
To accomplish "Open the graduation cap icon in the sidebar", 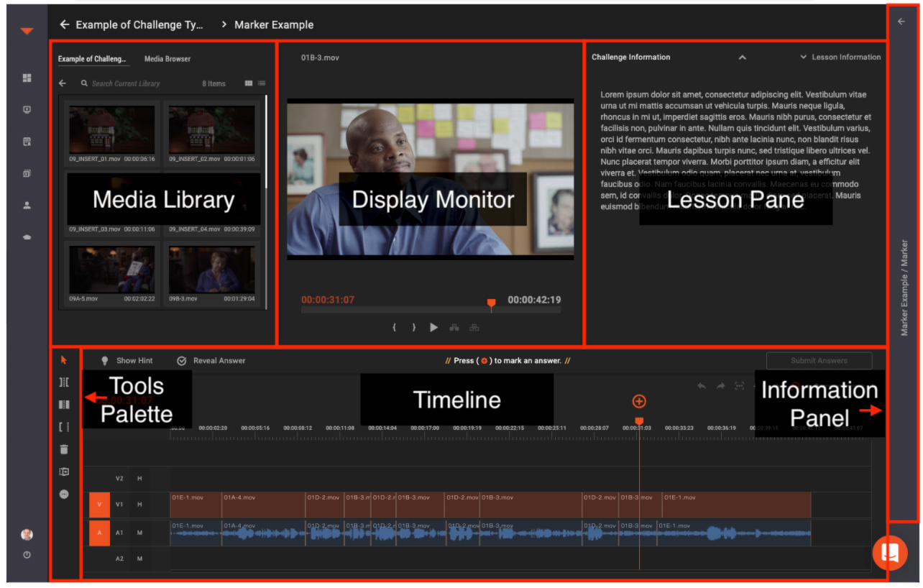I will tap(27, 237).
